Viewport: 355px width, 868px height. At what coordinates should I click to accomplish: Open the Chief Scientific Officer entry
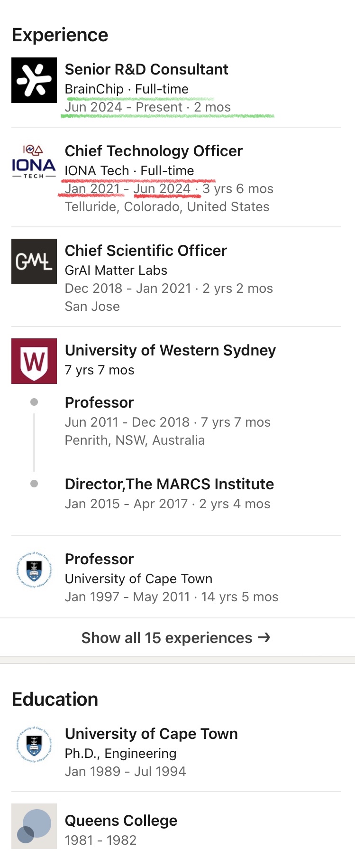tap(146, 251)
